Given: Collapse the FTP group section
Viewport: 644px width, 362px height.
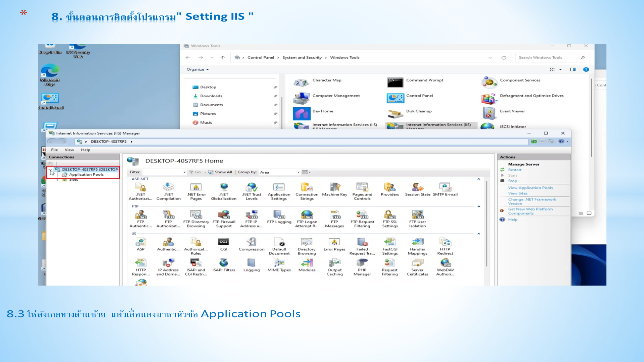Looking at the screenshot, I should point(479,206).
